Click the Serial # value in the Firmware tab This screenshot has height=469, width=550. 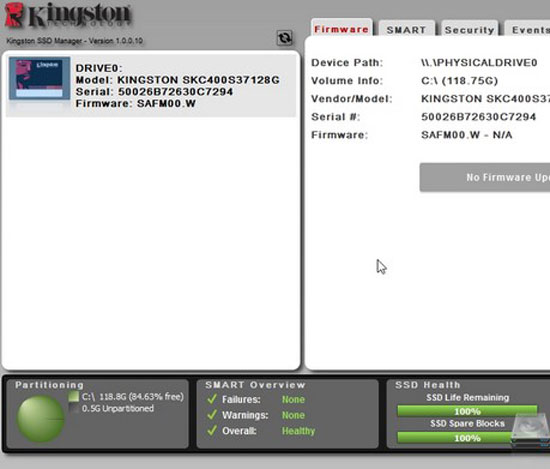coord(478,117)
